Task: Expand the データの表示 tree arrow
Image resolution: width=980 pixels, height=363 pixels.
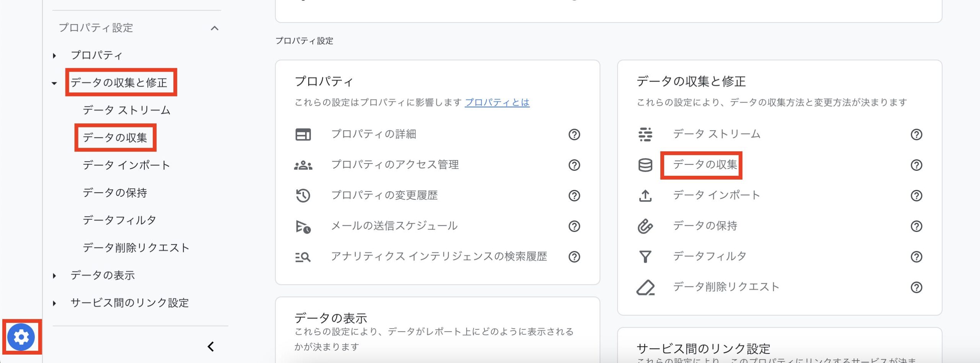Action: click(54, 276)
